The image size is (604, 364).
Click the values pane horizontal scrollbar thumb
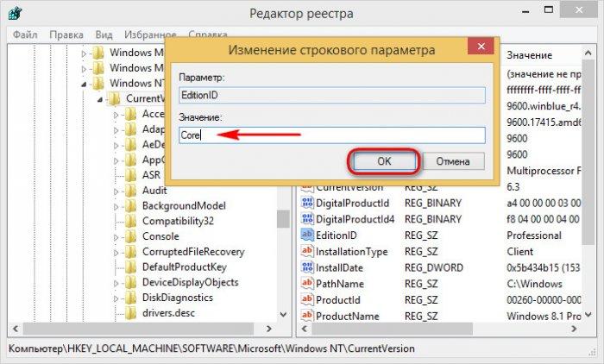(392, 329)
